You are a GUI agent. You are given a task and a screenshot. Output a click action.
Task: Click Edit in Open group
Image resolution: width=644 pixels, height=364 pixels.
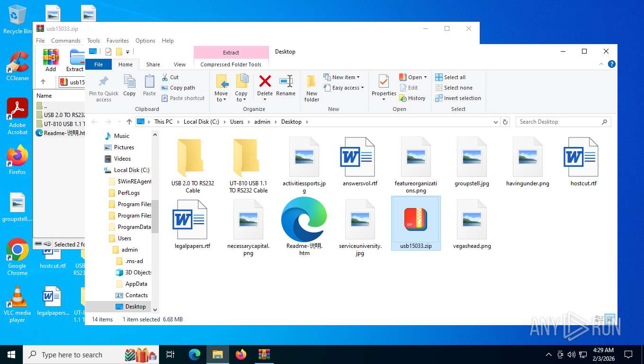click(409, 88)
